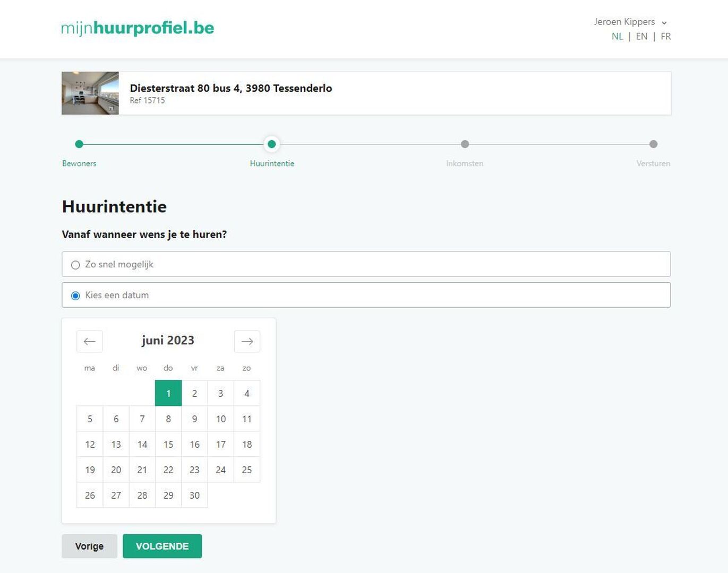Select June 30 in the calendar
The image size is (728, 573).
point(194,495)
